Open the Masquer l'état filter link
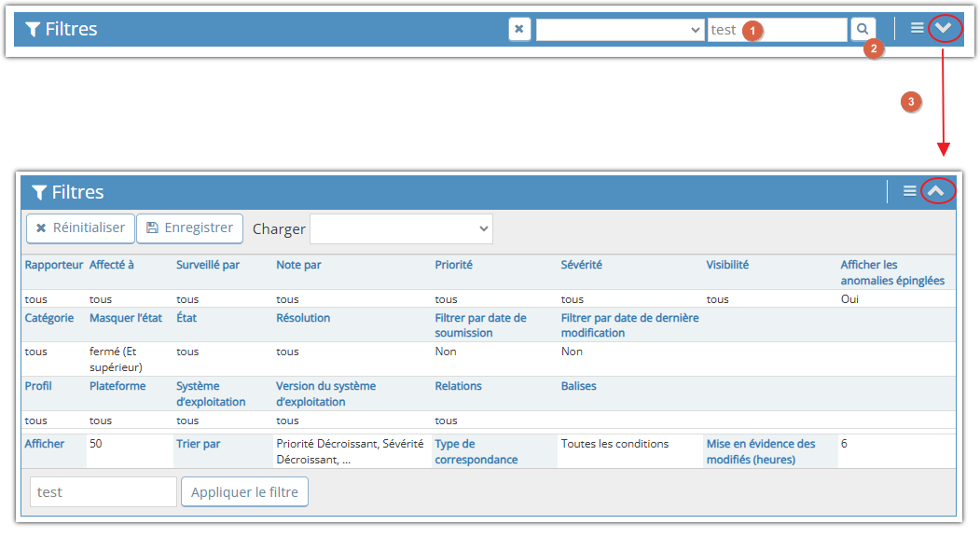980x538 pixels. click(126, 318)
